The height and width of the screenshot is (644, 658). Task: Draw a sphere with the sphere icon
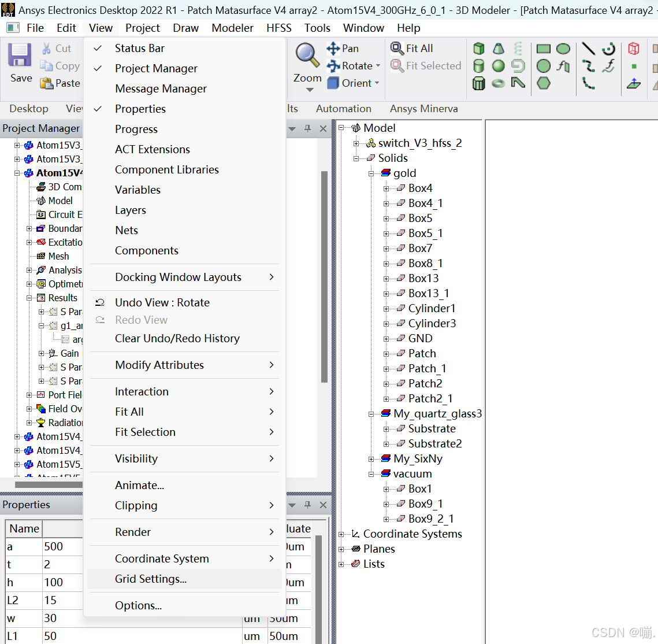click(x=499, y=66)
